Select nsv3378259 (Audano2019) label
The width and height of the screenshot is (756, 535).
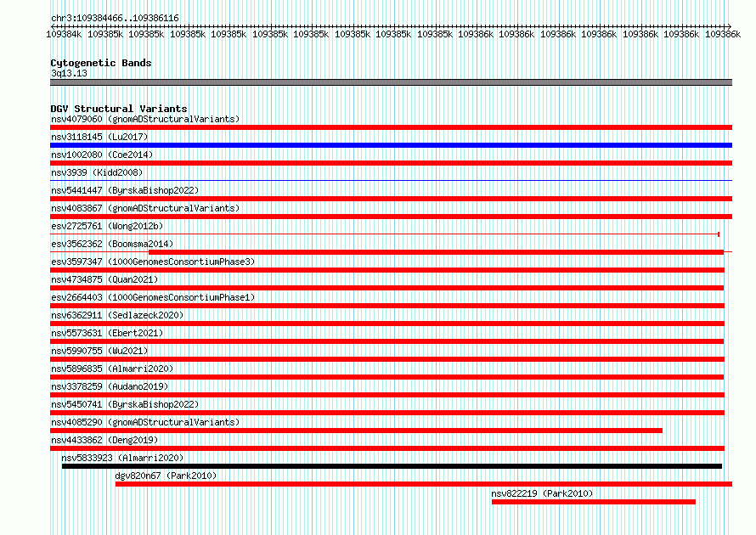point(110,386)
